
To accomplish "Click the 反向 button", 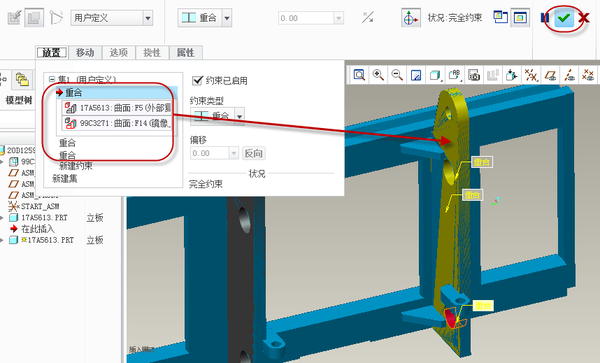I will (253, 153).
